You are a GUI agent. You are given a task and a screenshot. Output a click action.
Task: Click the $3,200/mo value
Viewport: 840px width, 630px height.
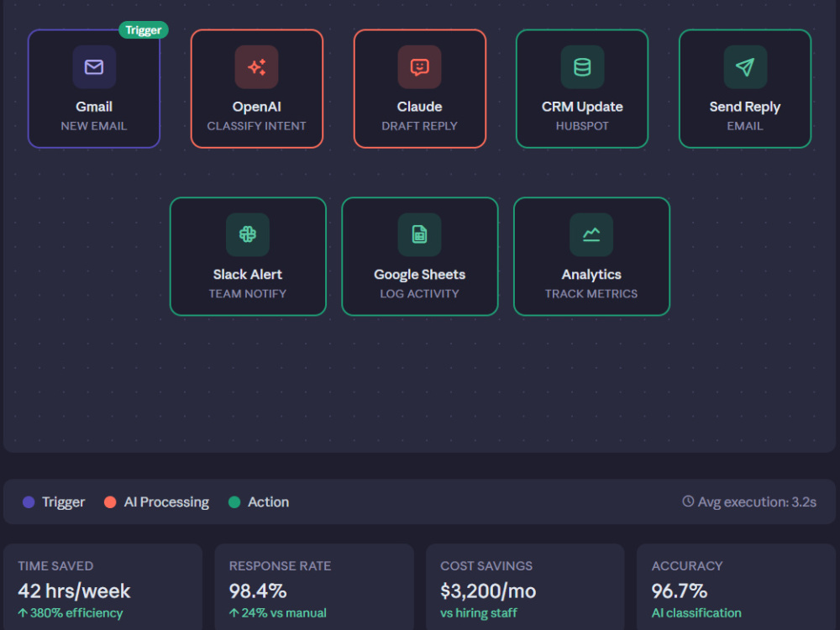[488, 591]
